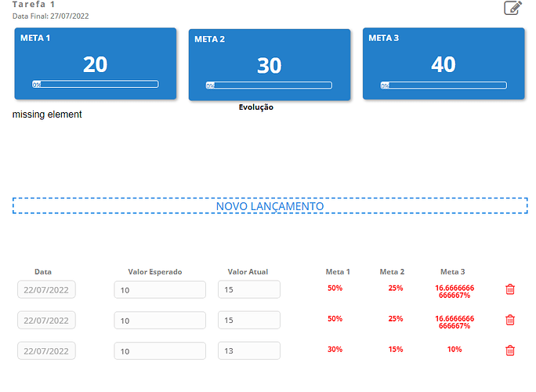Click the META 2 progress bar
The width and height of the screenshot is (536, 392).
[269, 85]
